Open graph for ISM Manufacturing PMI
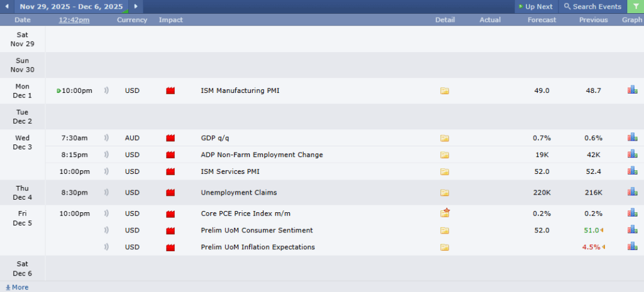This screenshot has height=292, width=644. 632,90
